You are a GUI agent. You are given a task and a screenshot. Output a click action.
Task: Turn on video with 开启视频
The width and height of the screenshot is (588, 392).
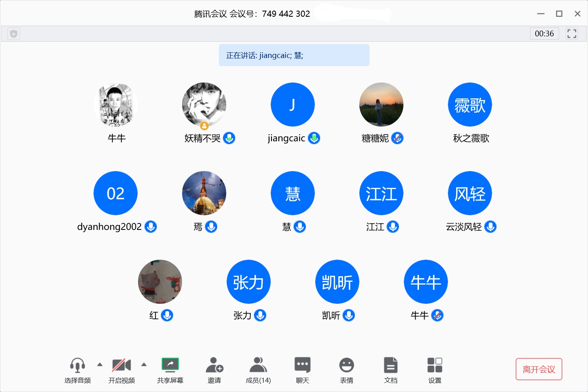[121, 365]
